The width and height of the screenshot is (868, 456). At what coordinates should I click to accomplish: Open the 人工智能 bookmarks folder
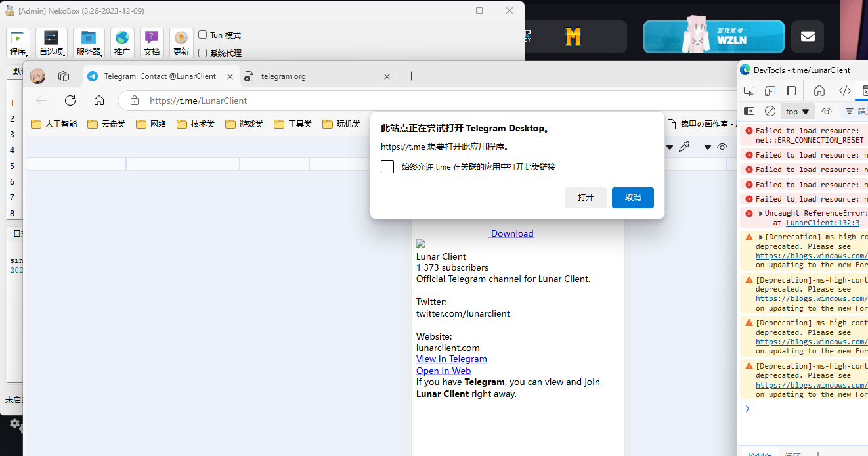[54, 124]
